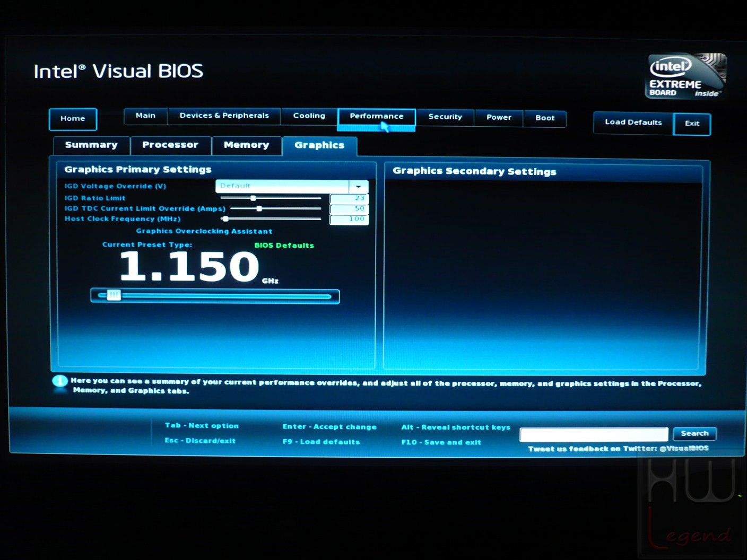Viewport: 747px width, 560px height.
Task: Click the 'IGD Ratio Limit' label
Action: click(95, 198)
